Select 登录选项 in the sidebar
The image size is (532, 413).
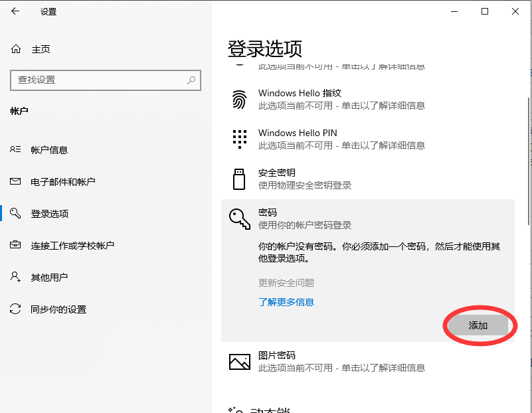(x=50, y=214)
